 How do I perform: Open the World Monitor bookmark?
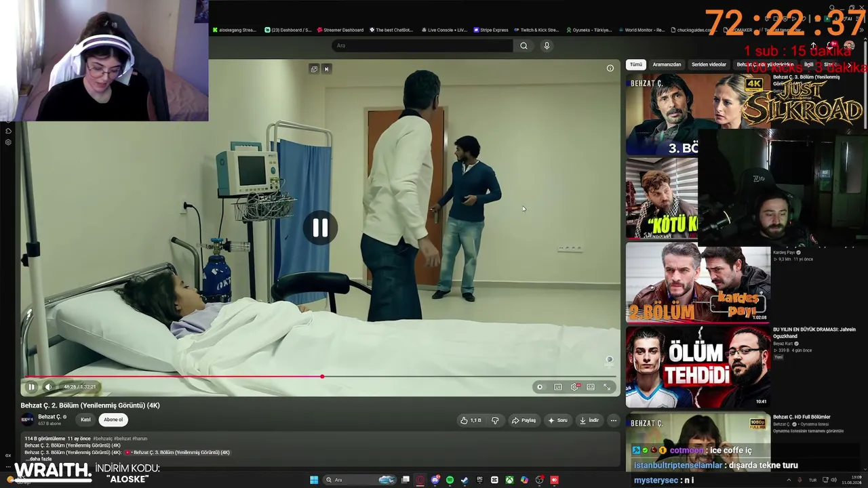click(x=642, y=30)
